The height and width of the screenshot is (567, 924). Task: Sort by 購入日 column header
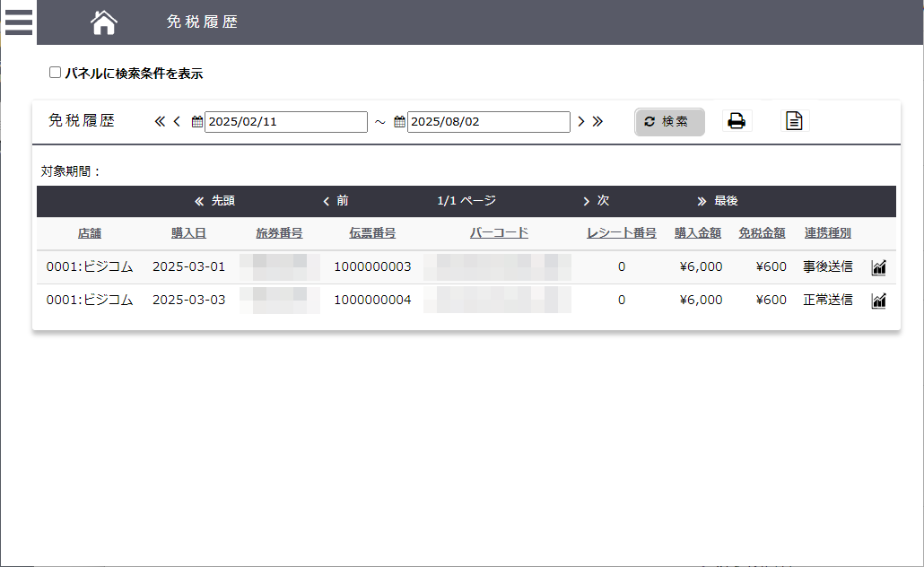(188, 233)
